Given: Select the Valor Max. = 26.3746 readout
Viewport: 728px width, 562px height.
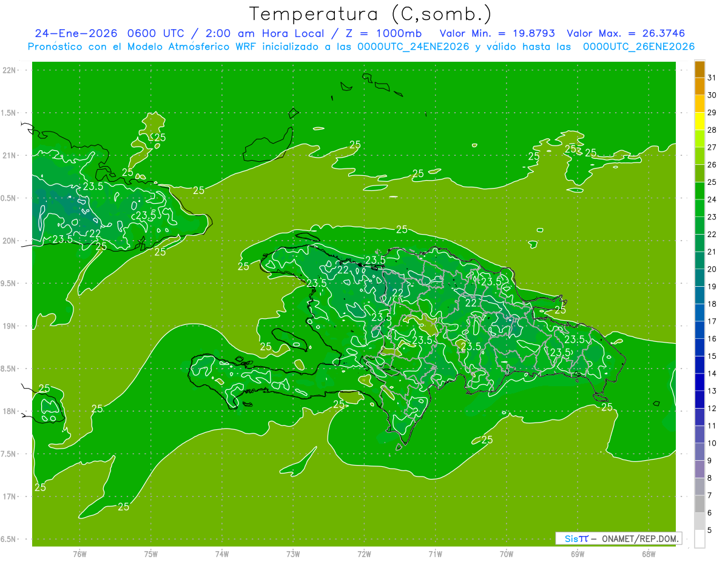Looking at the screenshot, I should pyautogui.click(x=627, y=33).
